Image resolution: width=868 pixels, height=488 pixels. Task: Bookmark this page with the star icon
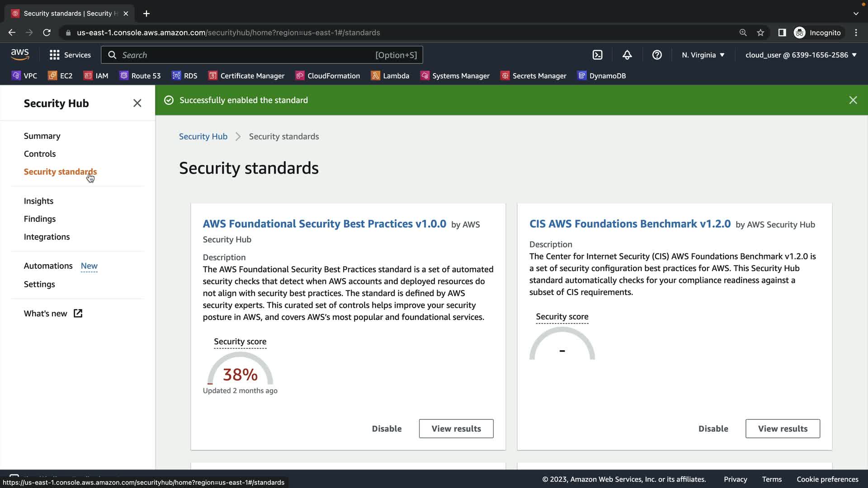coord(760,33)
